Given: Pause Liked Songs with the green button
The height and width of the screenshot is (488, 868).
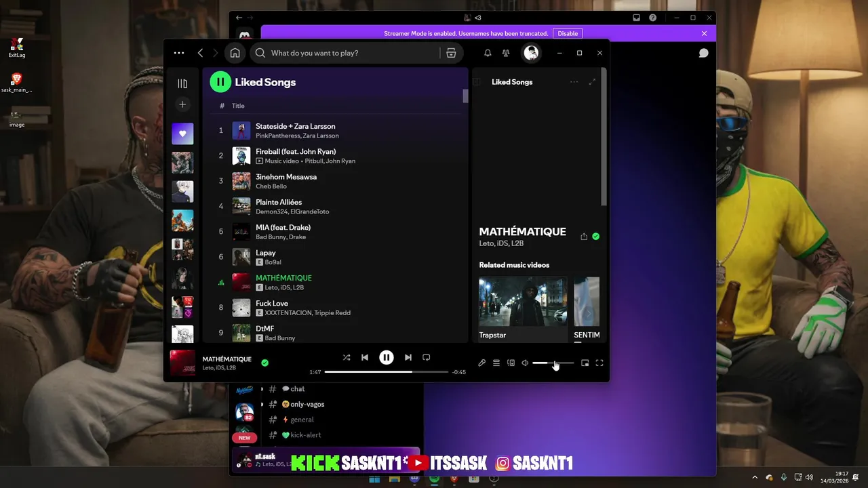Looking at the screenshot, I should [220, 82].
